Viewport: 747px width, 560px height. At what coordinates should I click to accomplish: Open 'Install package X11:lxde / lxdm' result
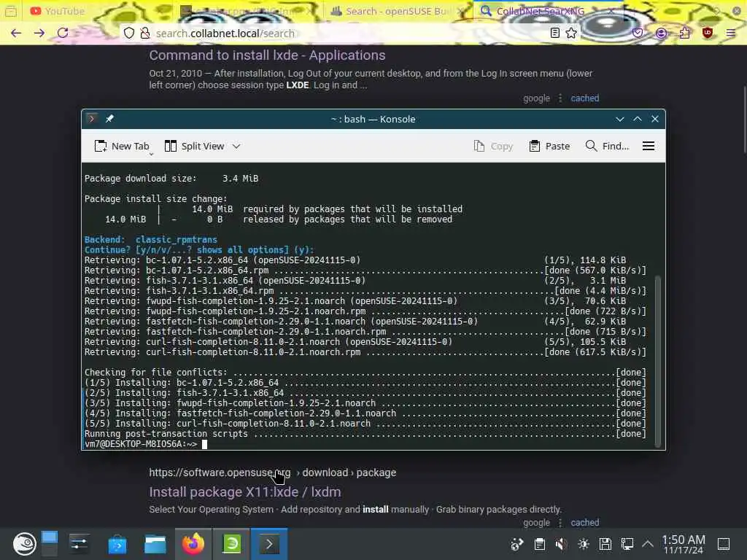[x=245, y=492]
